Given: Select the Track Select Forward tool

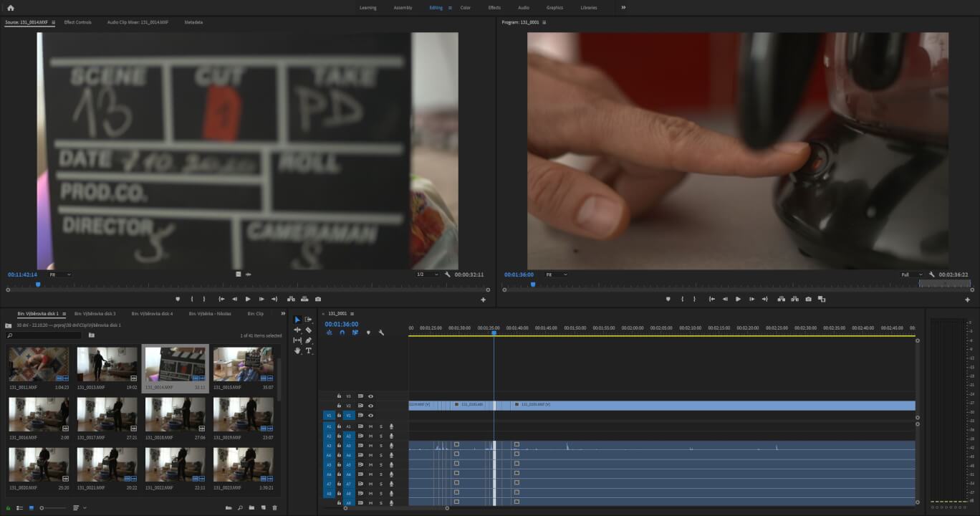Looking at the screenshot, I should tap(309, 320).
